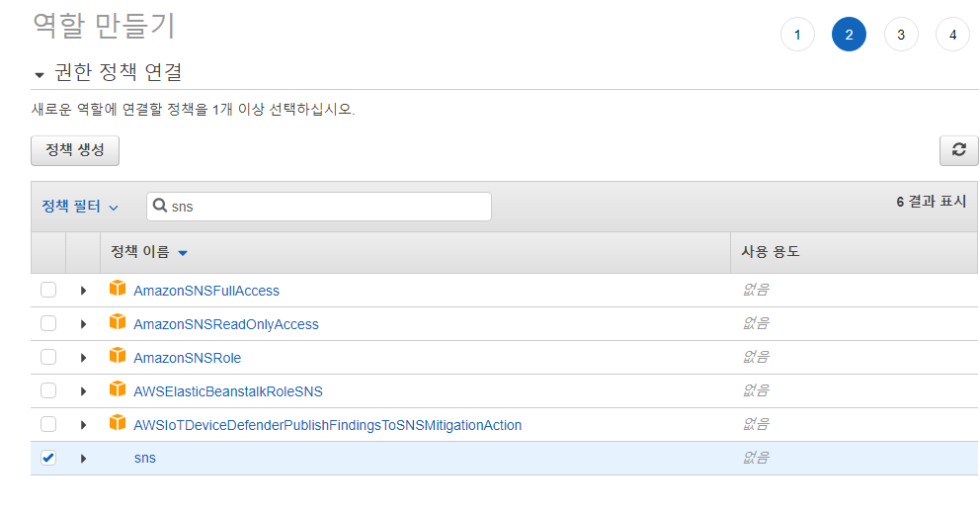Click the orange policy icon beside AWSElasticBeanstalkRoleSNS
Screen dimensions: 980x515
click(x=118, y=390)
